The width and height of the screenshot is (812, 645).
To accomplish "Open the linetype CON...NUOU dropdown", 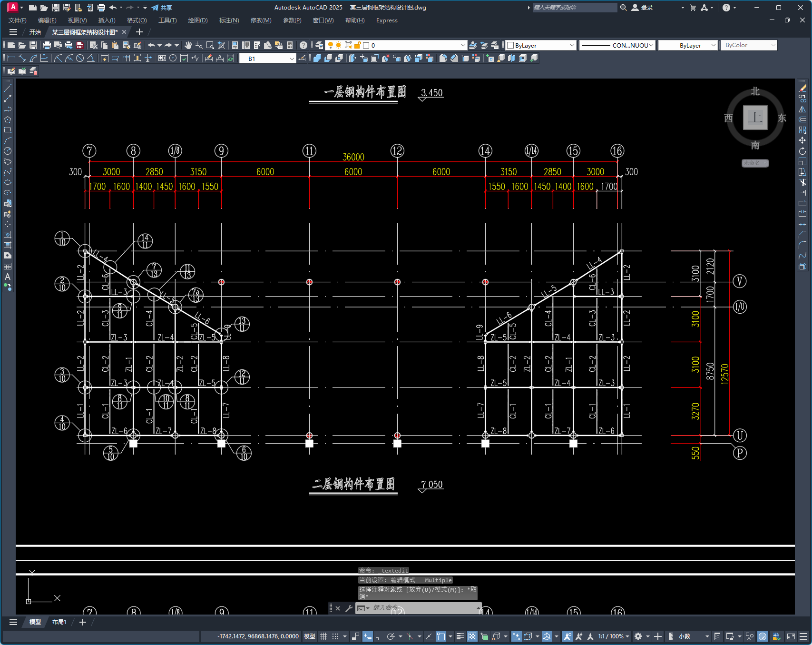I will coord(617,45).
